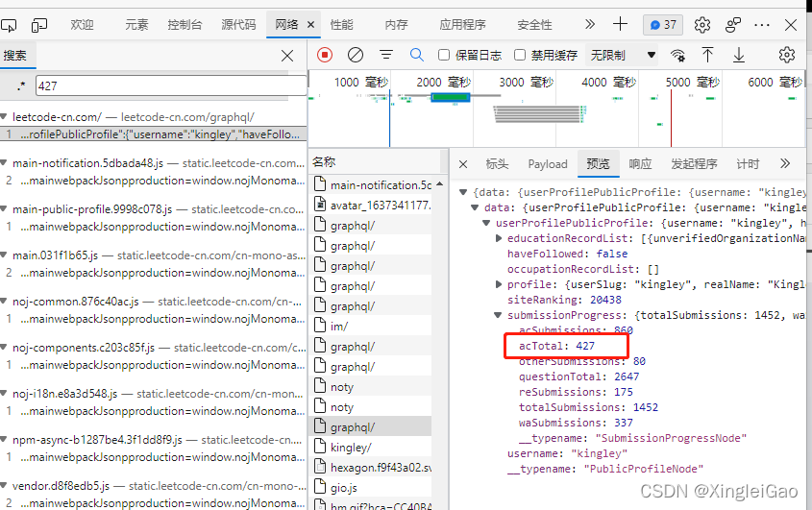Open the 内存 tab
The image size is (812, 510).
(396, 25)
